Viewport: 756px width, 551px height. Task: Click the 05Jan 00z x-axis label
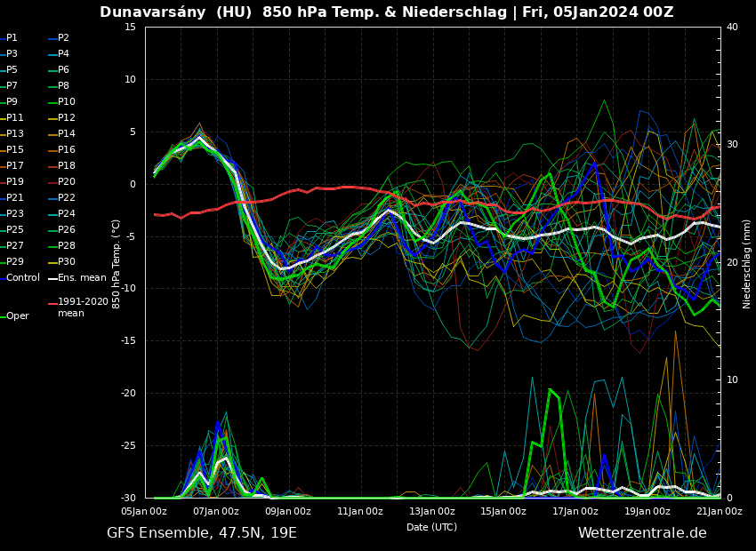point(144,512)
